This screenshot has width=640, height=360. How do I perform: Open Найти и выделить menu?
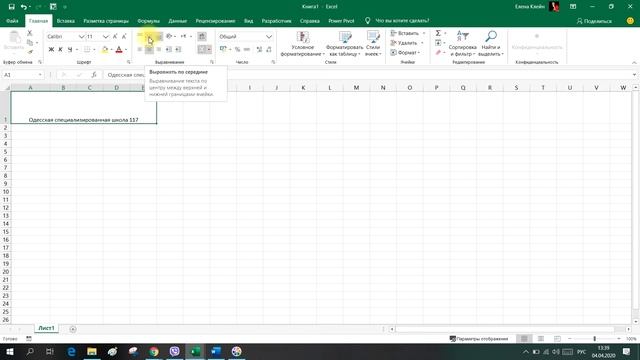point(491,44)
